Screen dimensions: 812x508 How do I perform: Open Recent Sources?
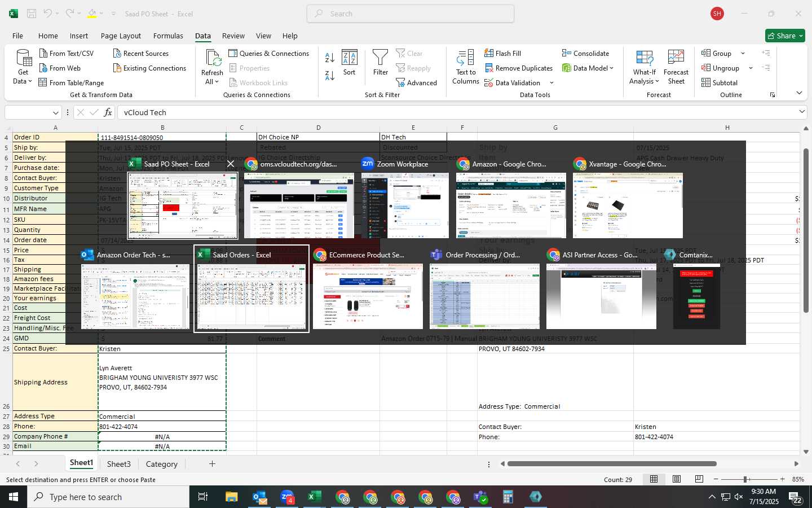[x=141, y=54]
